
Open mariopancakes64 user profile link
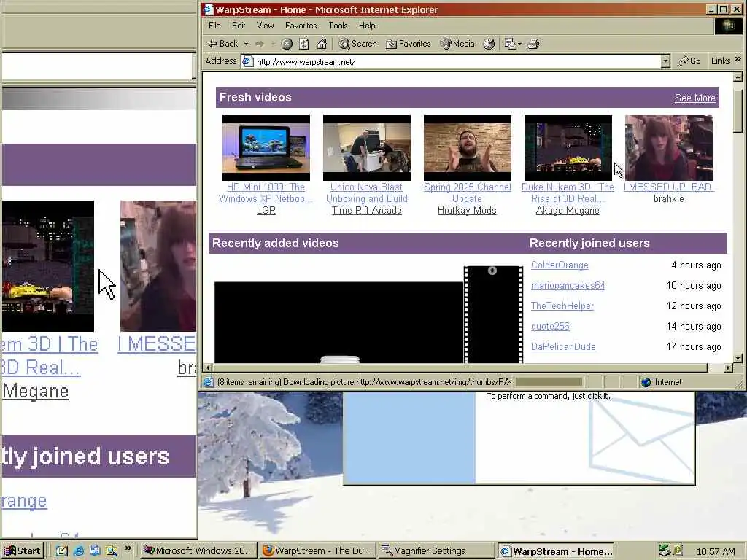568,286
